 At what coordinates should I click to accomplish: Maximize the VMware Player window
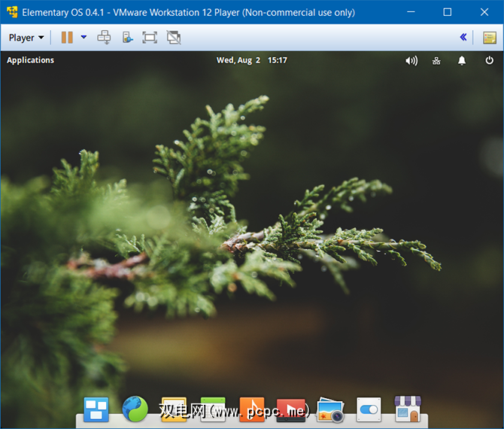pyautogui.click(x=448, y=12)
